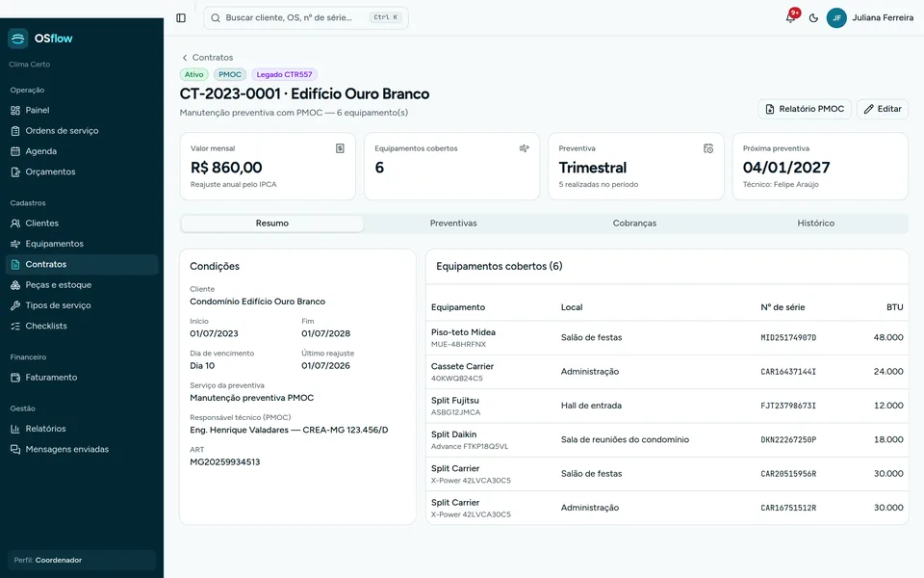Click the Equipamentos cobertos card icon
924x578 pixels.
coord(524,148)
